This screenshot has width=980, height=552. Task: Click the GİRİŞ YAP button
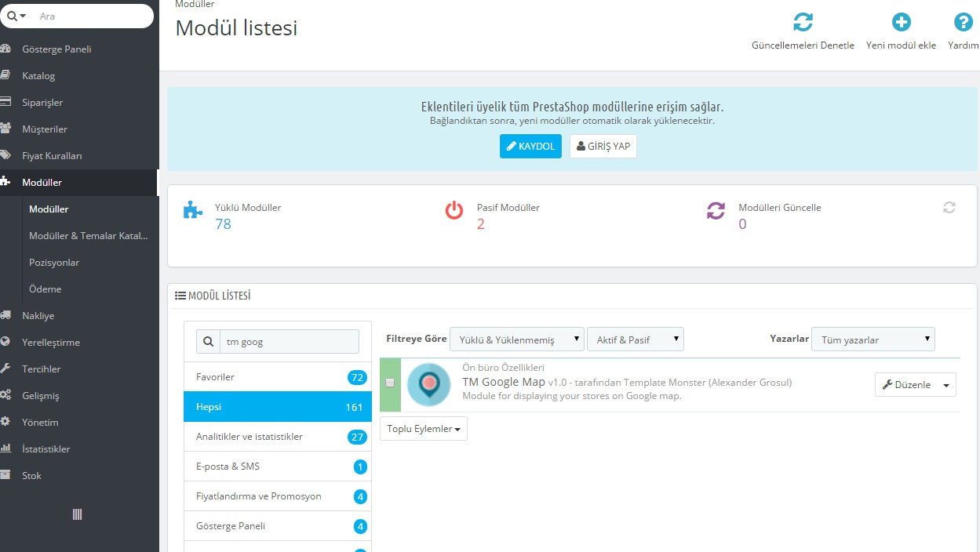603,147
